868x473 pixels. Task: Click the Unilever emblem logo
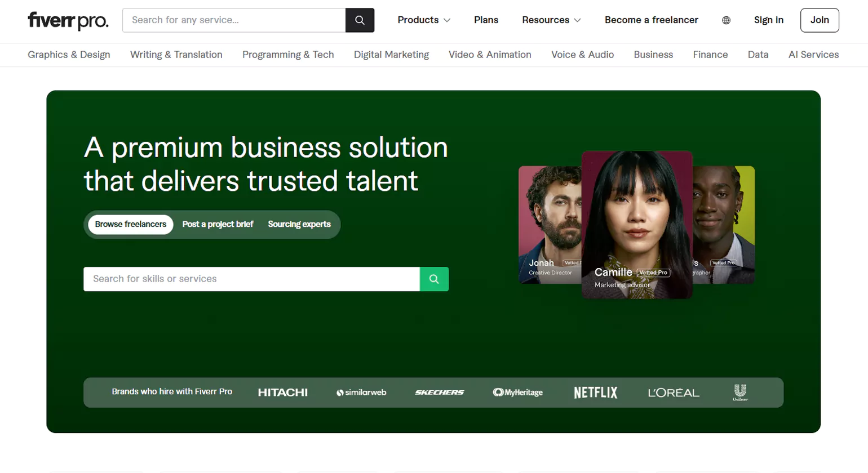pos(739,392)
